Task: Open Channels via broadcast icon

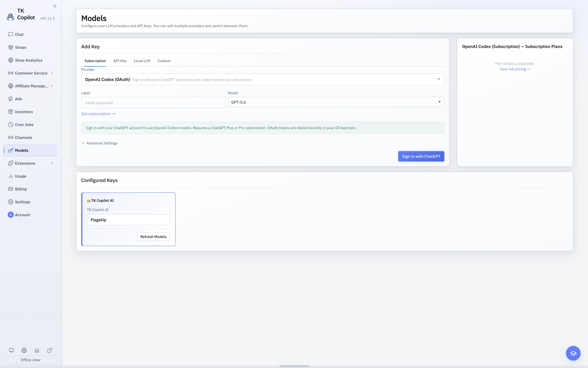Action: tap(10, 138)
